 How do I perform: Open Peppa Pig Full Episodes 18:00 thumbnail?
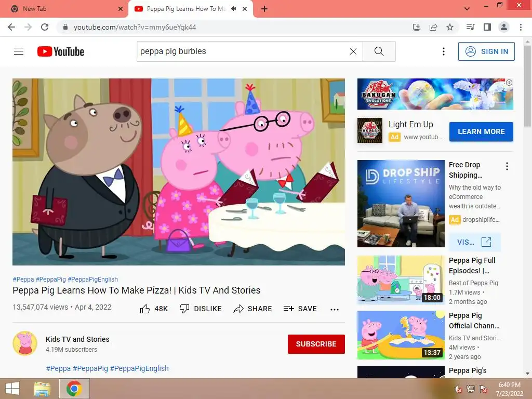401,280
